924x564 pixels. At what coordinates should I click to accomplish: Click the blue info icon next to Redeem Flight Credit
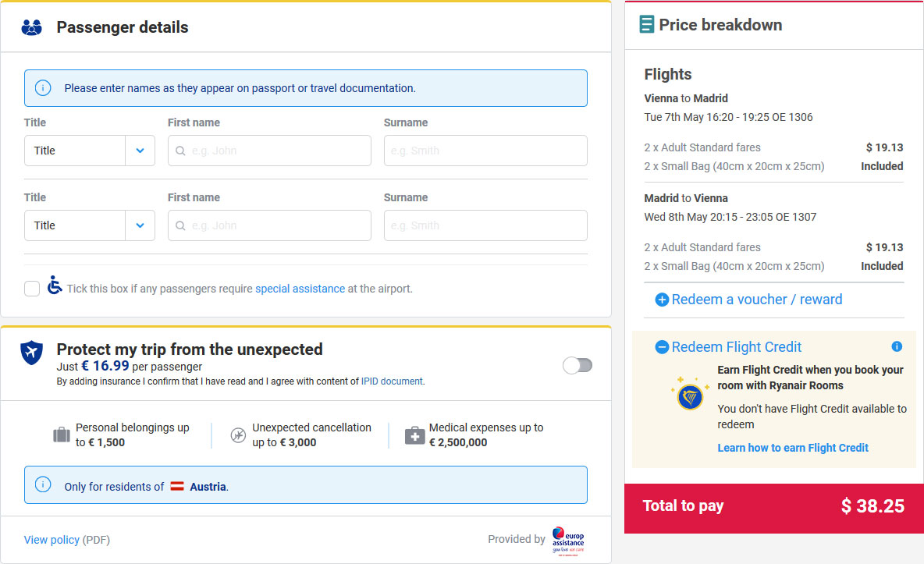(x=897, y=346)
